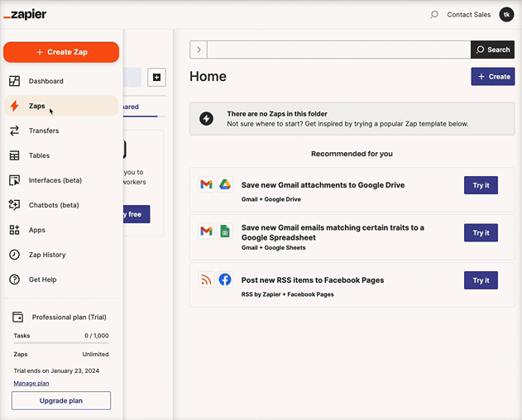Click the Get Help question mark icon
Image resolution: width=522 pixels, height=420 pixels.
click(14, 279)
